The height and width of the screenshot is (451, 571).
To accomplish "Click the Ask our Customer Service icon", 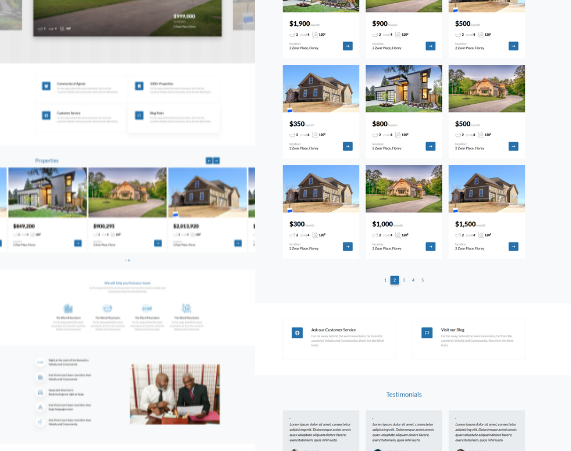I will coord(297,333).
